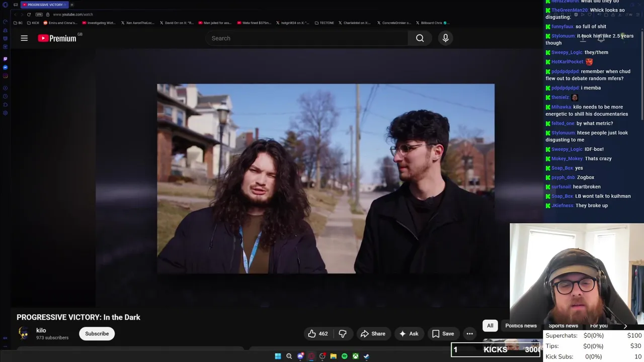Screen dimensions: 644x362
Task: Open CharlieIntel on X bookmark
Action: pos(355,23)
